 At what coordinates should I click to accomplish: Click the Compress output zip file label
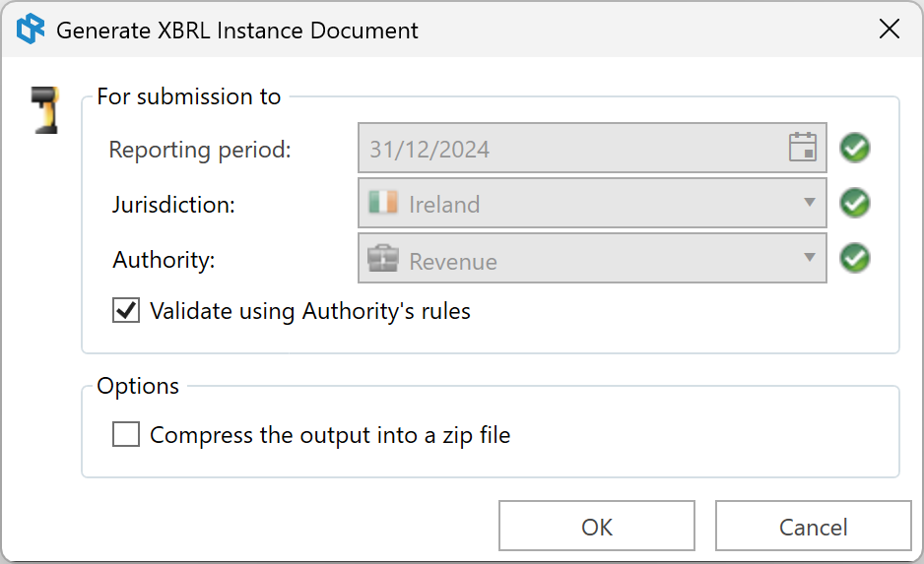point(330,434)
